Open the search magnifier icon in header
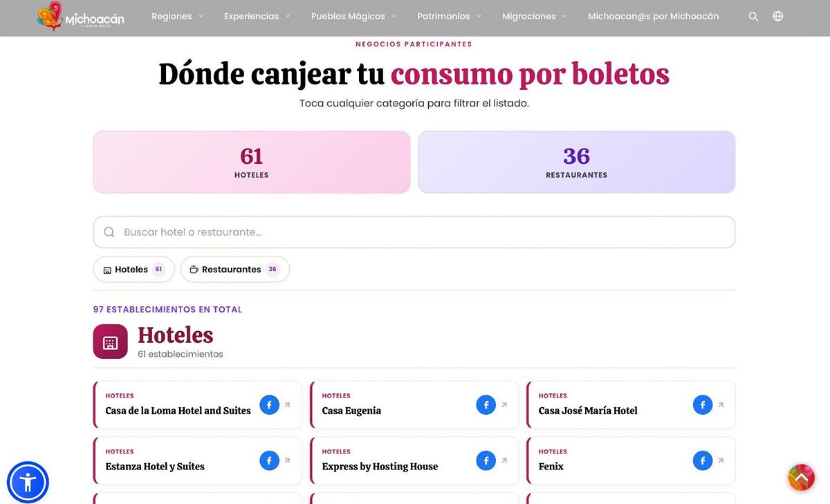This screenshot has height=504, width=830. (x=753, y=17)
